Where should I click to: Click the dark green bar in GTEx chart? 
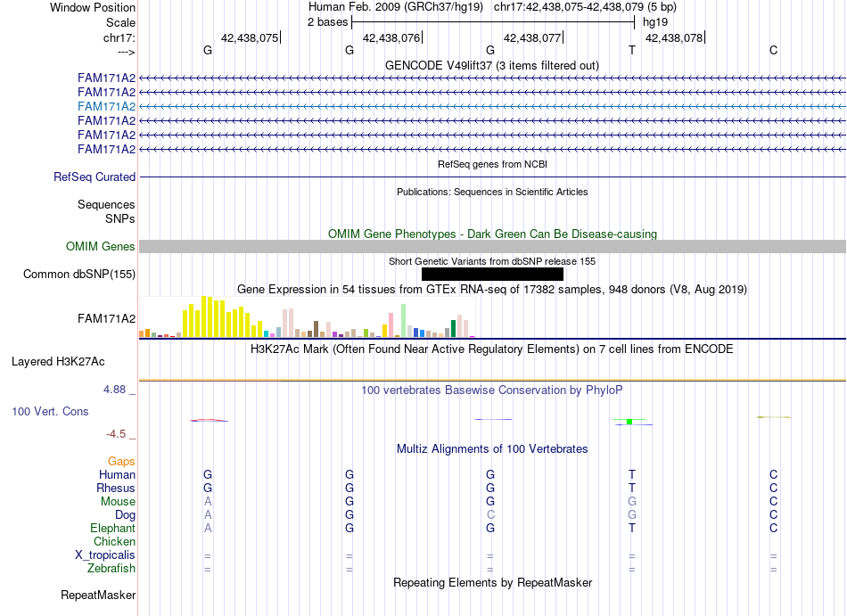tap(454, 329)
